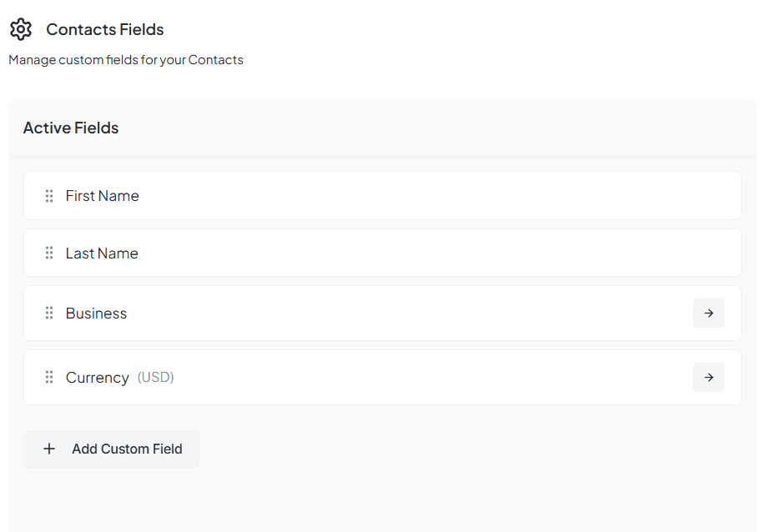Click the Last Name drag handle dots
Image resolution: width=766 pixels, height=532 pixels.
click(49, 253)
